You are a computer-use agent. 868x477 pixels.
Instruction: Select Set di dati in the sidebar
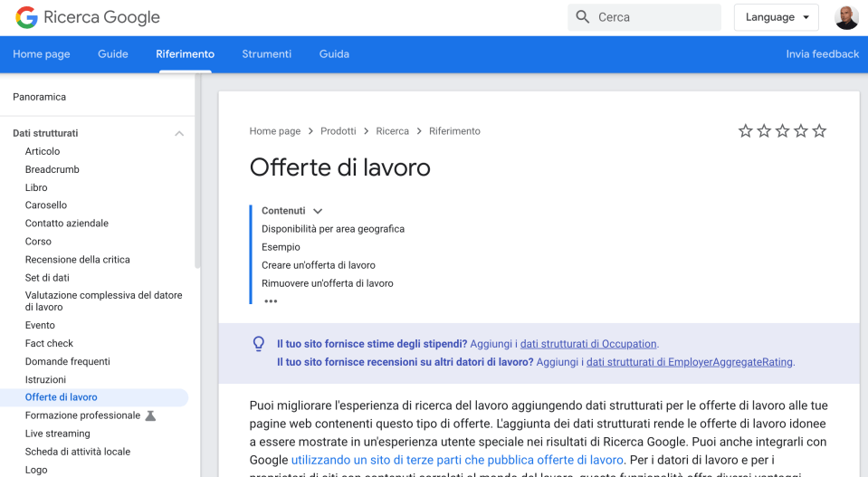click(x=47, y=278)
